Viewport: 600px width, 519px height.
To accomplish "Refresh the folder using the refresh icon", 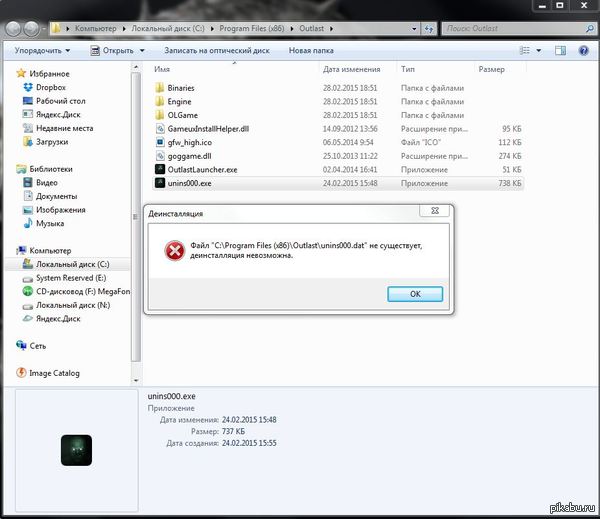I will [429, 29].
